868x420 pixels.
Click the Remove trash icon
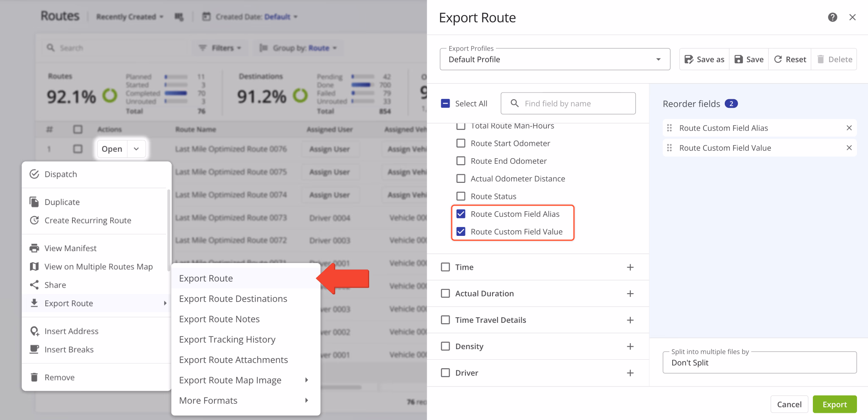(x=34, y=377)
